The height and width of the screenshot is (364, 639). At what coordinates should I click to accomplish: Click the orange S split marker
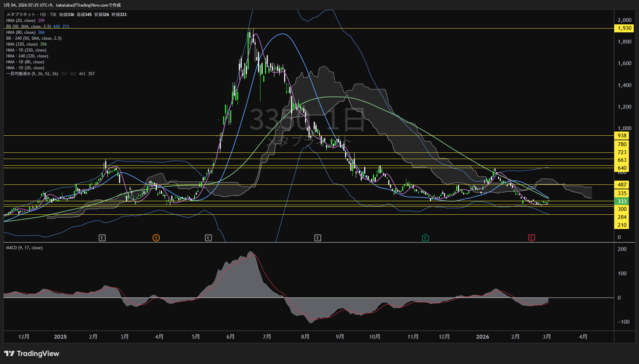point(156,238)
